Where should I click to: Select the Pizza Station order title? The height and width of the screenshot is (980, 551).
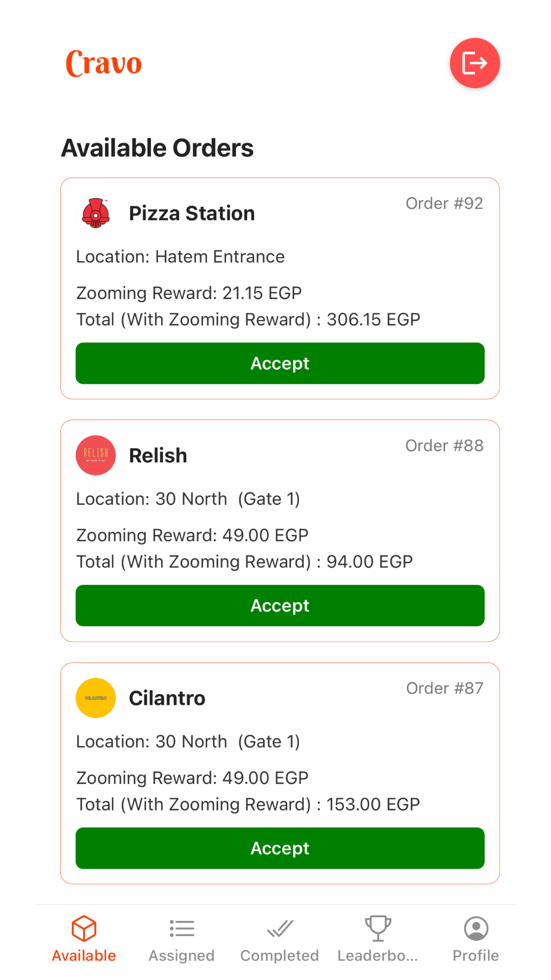[192, 213]
